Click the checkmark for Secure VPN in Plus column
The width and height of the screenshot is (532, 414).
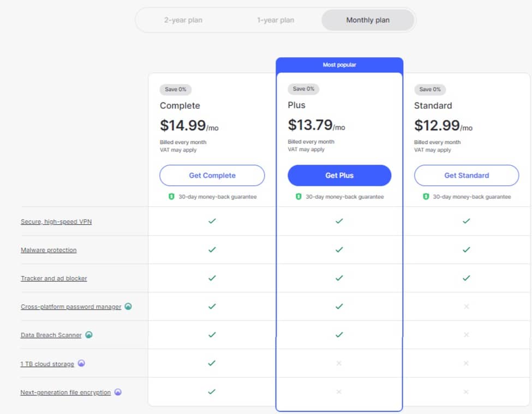coord(339,221)
